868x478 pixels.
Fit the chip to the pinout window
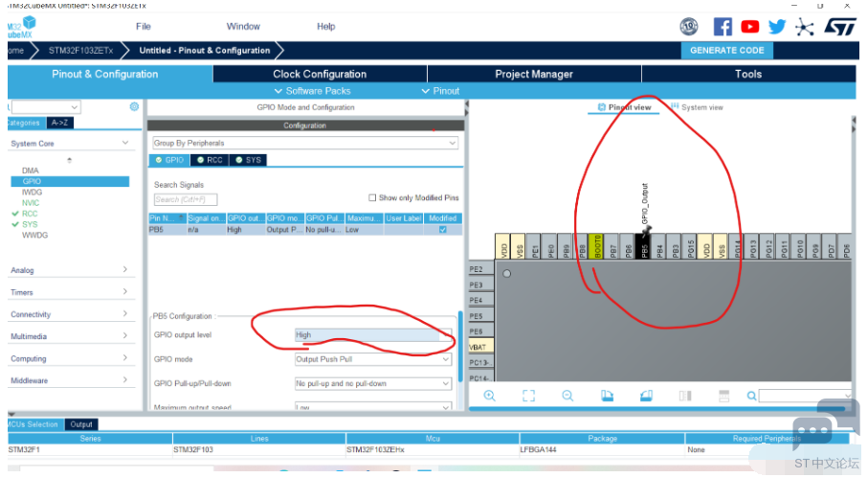528,396
